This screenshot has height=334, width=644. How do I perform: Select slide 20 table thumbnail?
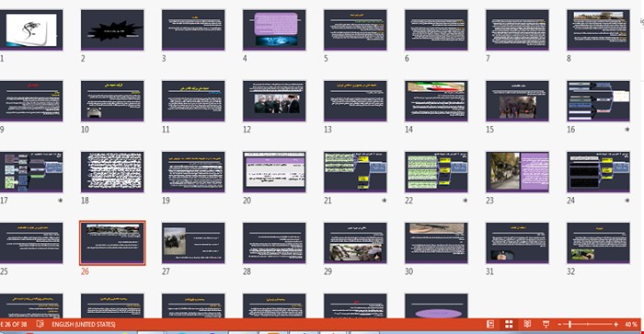tap(274, 172)
